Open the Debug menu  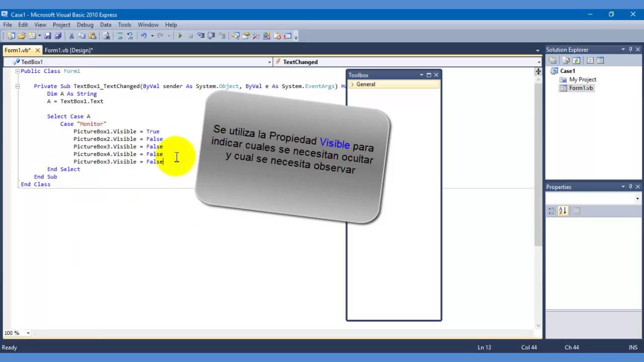(x=85, y=25)
